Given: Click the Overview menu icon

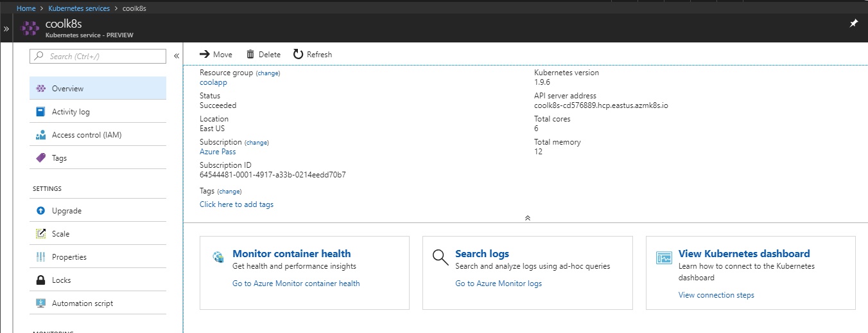Looking at the screenshot, I should pos(40,89).
